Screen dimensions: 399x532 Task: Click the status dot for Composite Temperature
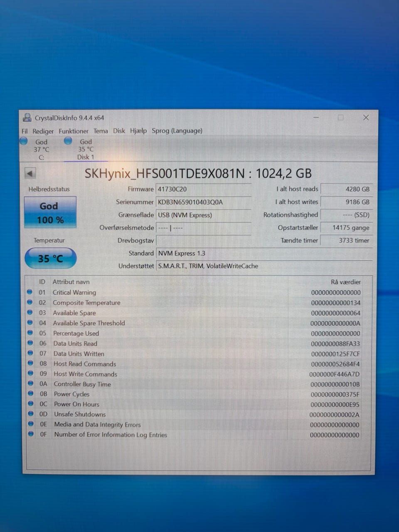(x=30, y=302)
